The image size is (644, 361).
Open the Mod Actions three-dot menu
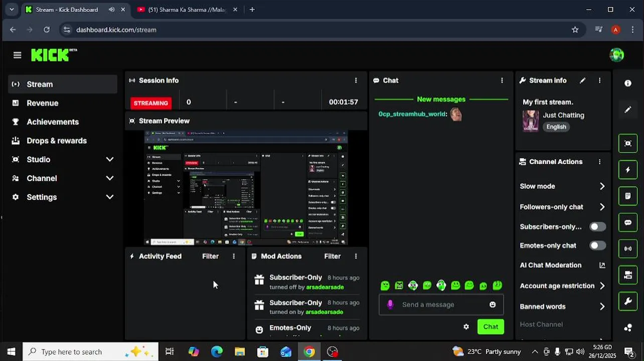pyautogui.click(x=356, y=256)
